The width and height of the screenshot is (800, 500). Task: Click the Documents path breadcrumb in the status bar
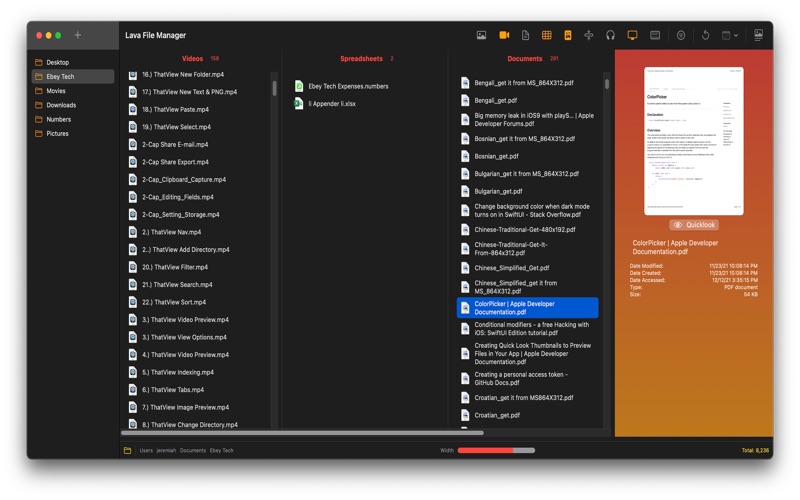pos(193,451)
